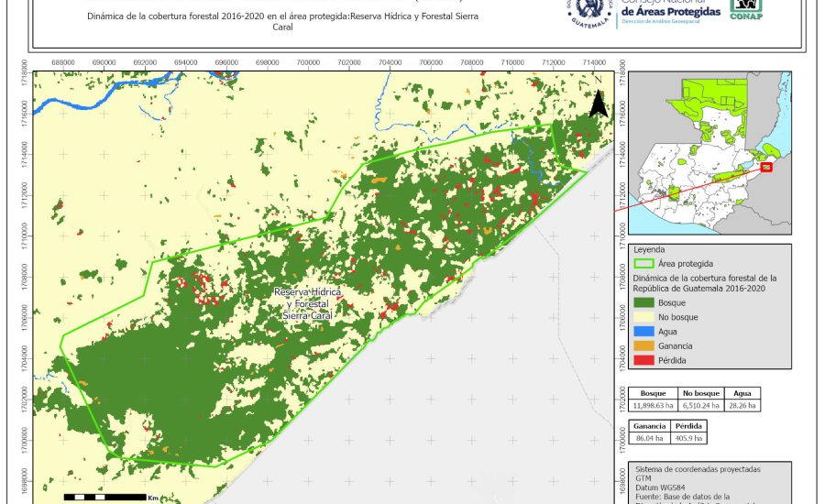Click the Reserva Hídrica y Forestal map label
Screen dimensions: 825x504
tap(308, 302)
